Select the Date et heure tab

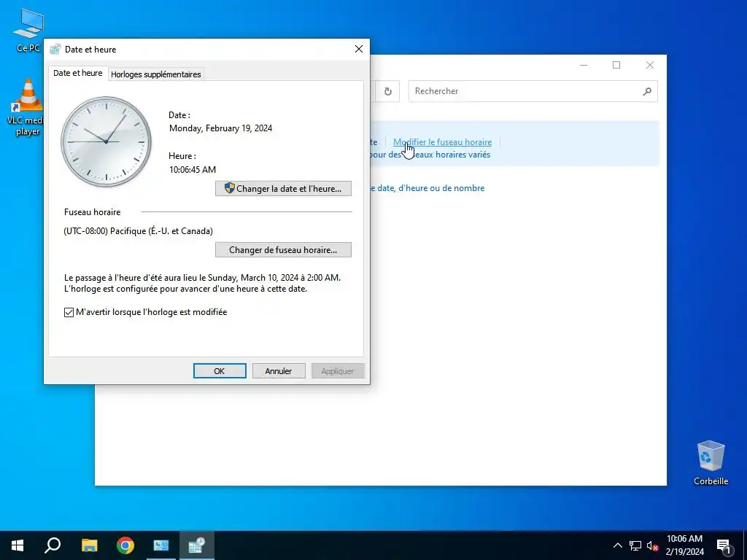pos(77,73)
